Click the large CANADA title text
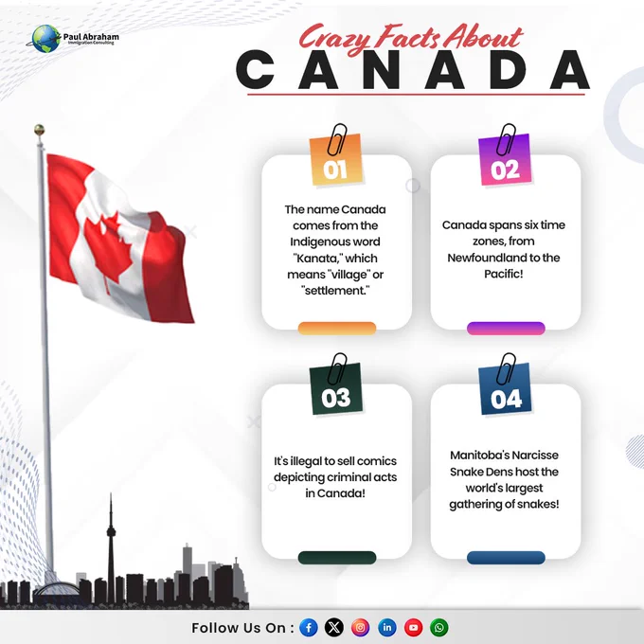 pos(413,70)
